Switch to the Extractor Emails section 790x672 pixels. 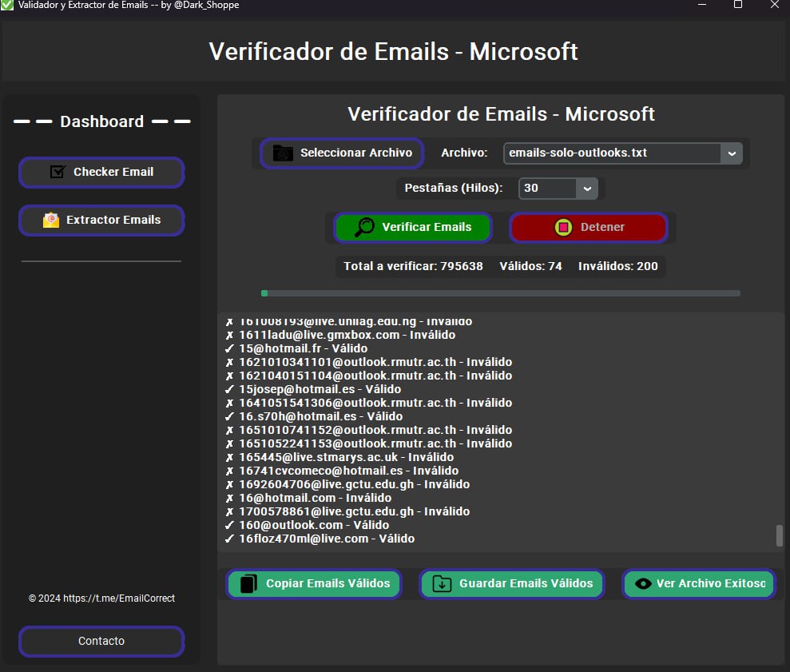[101, 219]
